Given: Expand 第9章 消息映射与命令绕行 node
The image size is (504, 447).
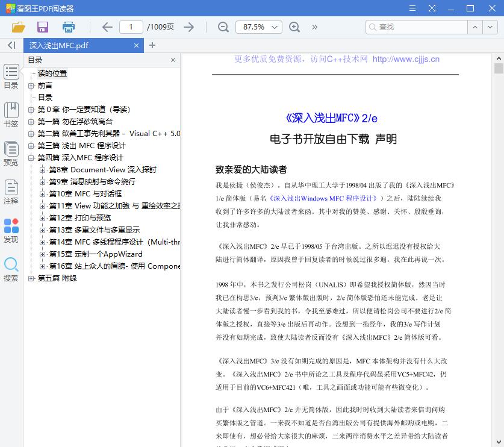Looking at the screenshot, I should 42,182.
